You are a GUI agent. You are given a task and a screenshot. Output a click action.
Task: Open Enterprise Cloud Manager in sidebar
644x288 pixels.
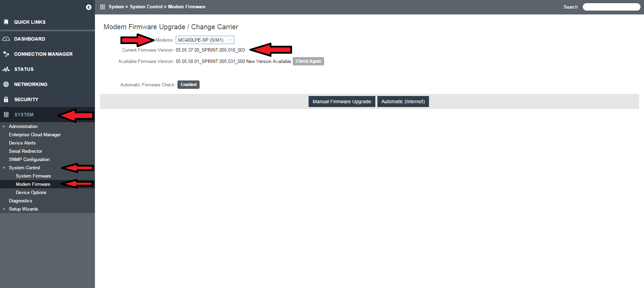[35, 135]
